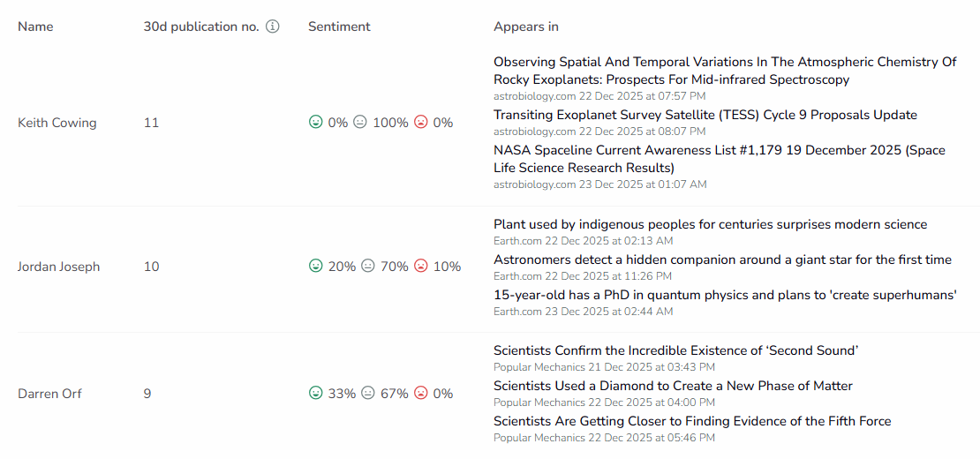Screen dimensions: 980x459
Task: Click Darren Orf's neutral sentiment face icon
Action: [368, 393]
